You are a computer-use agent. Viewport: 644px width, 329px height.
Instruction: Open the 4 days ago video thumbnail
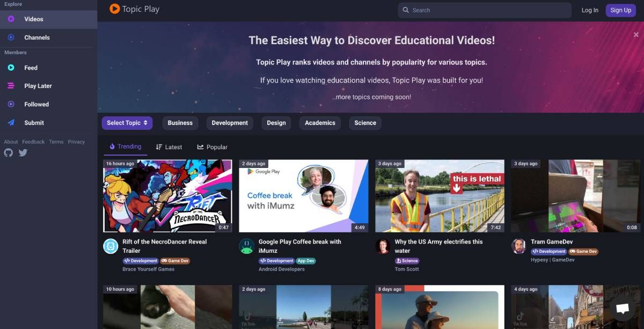click(576, 307)
